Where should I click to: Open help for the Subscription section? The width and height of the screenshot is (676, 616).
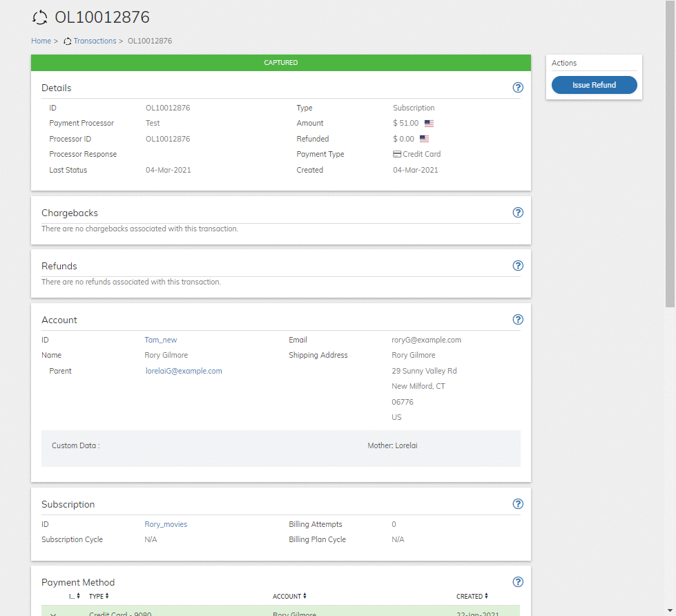point(518,504)
